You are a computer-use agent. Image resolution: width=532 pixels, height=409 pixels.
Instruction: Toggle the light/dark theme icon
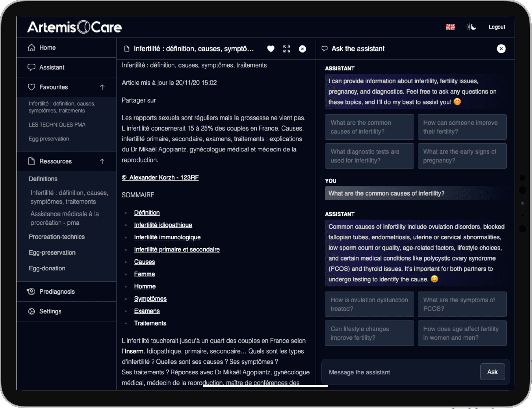pos(471,27)
